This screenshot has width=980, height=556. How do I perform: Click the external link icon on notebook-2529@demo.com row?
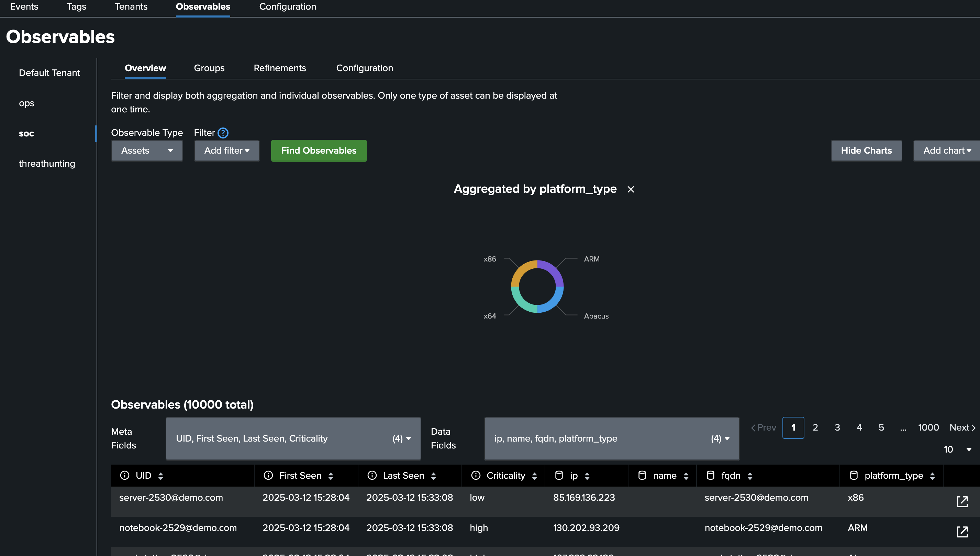coord(963,531)
